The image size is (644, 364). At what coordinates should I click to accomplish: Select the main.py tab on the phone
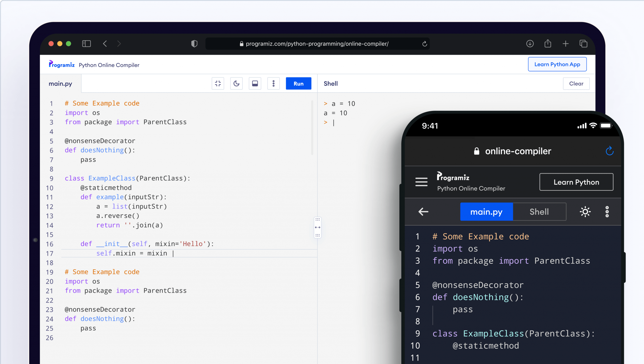click(486, 212)
